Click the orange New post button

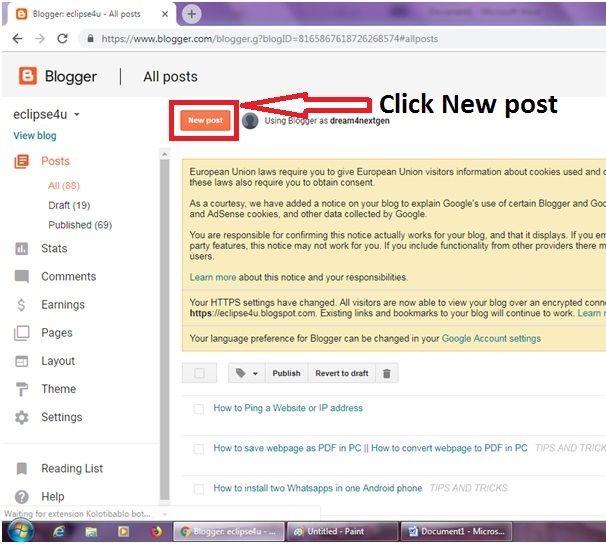pos(205,120)
